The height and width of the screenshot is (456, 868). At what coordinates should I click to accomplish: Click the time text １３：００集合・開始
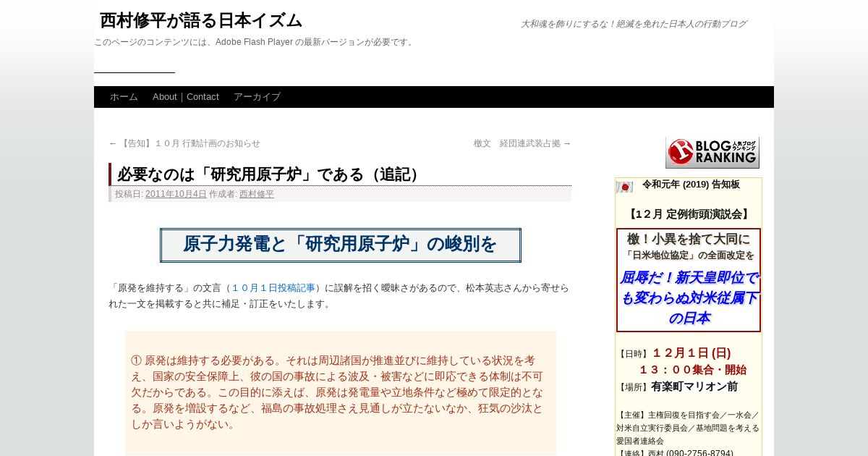[692, 370]
